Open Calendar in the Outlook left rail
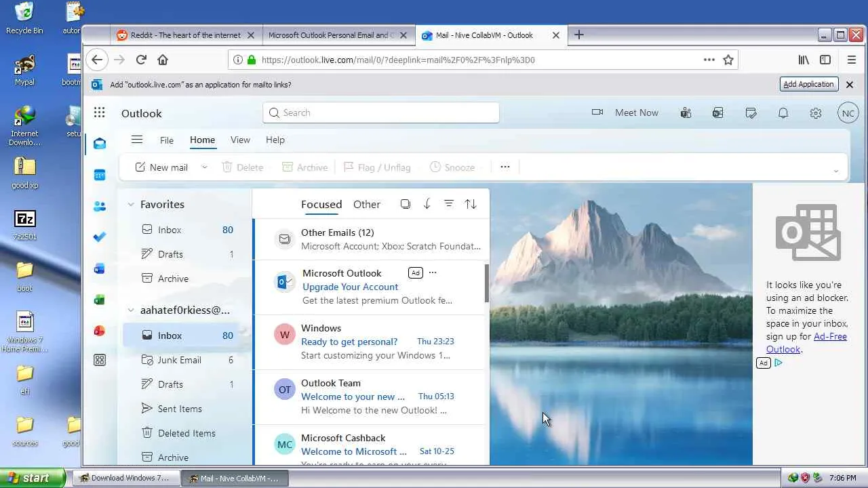Screen dimensions: 868x488 (x=100, y=175)
